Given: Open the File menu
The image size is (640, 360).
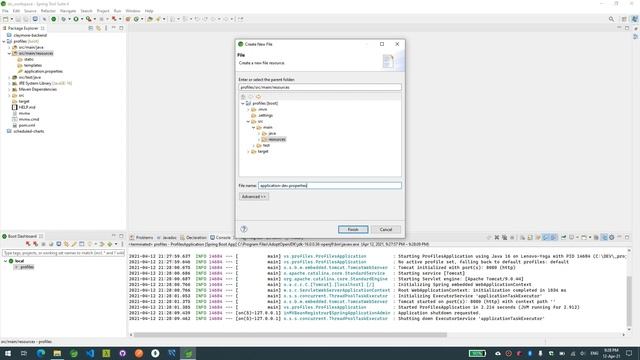Looking at the screenshot, I should 5,11.
